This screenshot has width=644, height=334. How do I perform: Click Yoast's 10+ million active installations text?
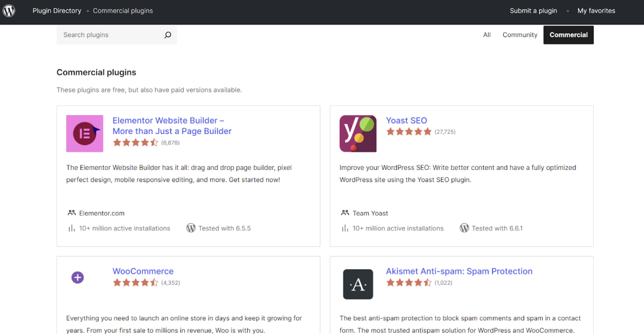pos(398,228)
